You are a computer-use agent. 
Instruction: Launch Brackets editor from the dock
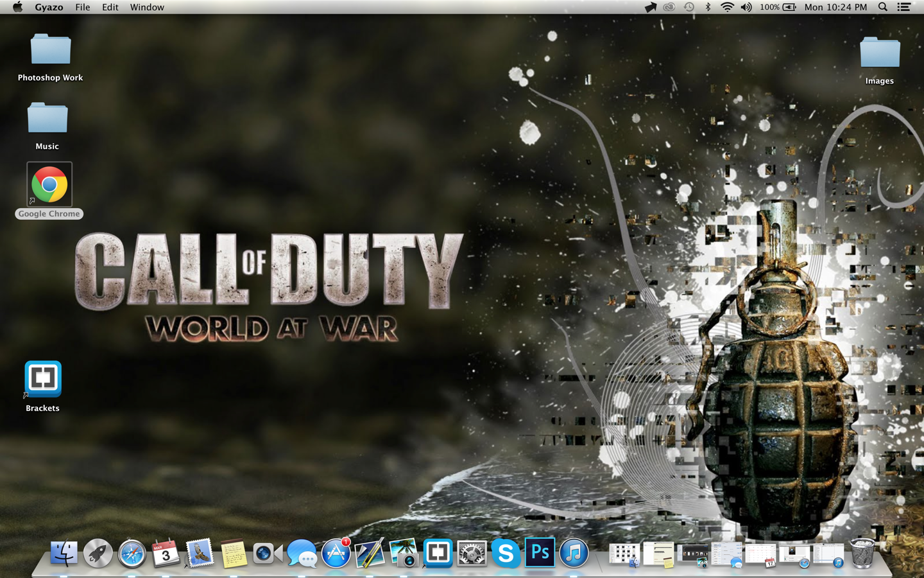coord(438,553)
